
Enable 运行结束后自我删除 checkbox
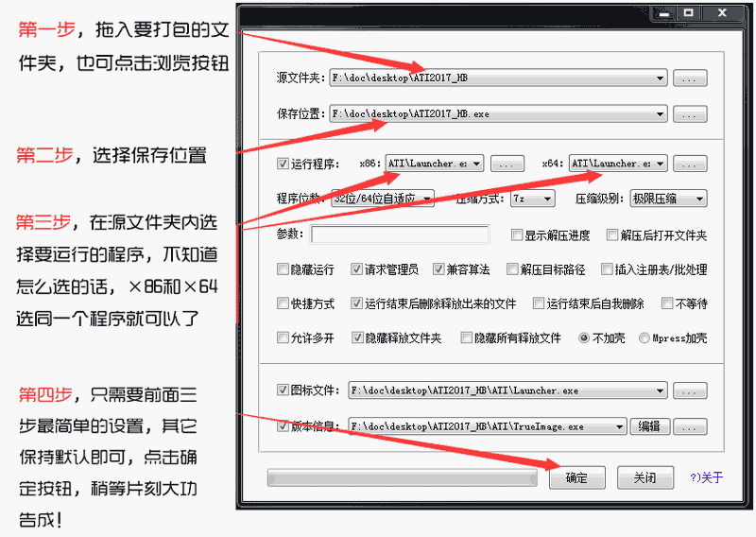[x=538, y=303]
